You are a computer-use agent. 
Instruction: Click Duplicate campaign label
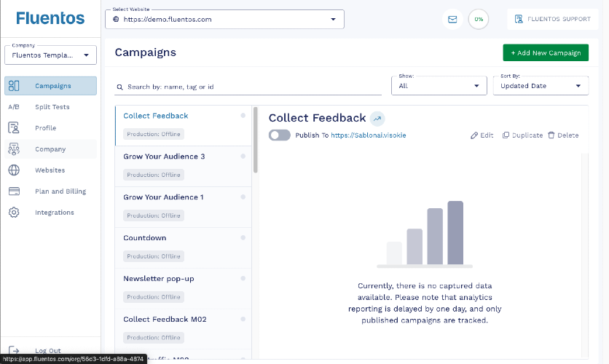click(527, 135)
